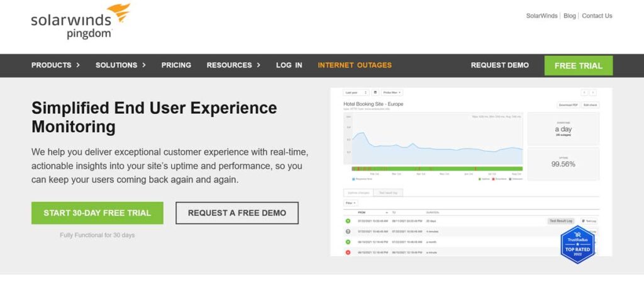644x282 pixels.
Task: Click 'Simplified End User Experience Monitoring' headline
Action: (154, 118)
